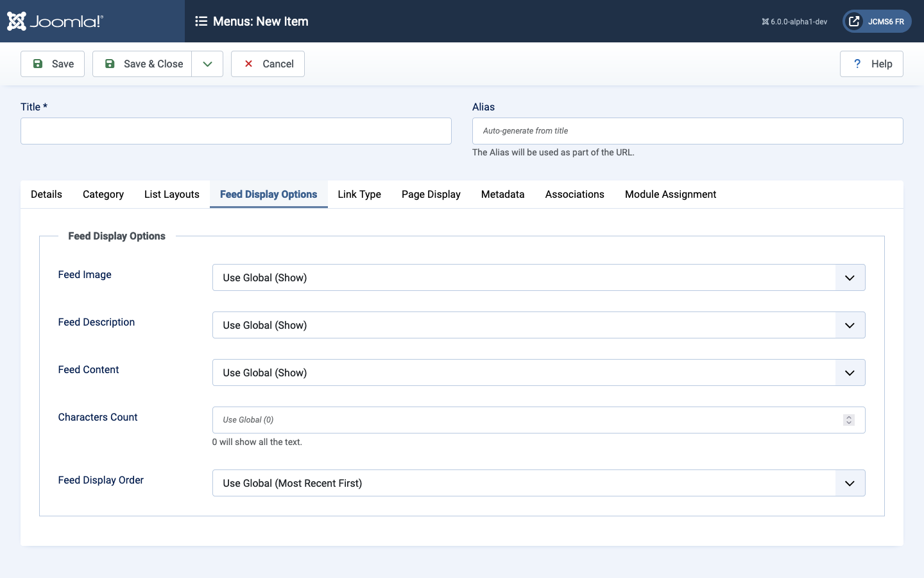This screenshot has width=924, height=578.
Task: Increment Characters Count using the stepper arrows
Action: pos(848,417)
